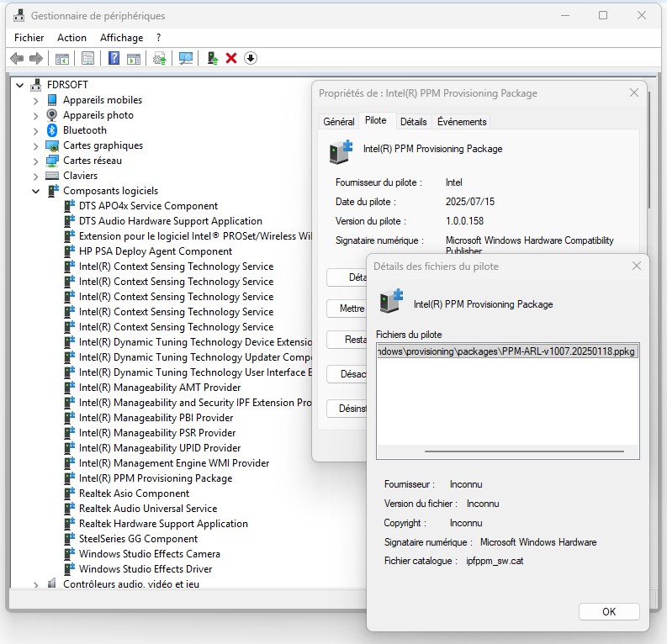Collapse the Composants logiciels category

pyautogui.click(x=35, y=191)
